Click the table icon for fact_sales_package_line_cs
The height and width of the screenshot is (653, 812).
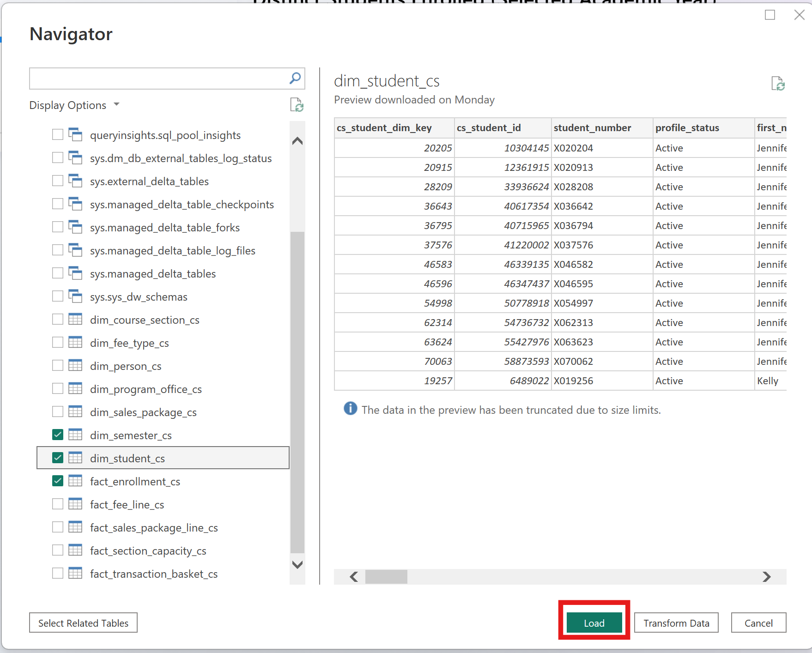coord(75,527)
